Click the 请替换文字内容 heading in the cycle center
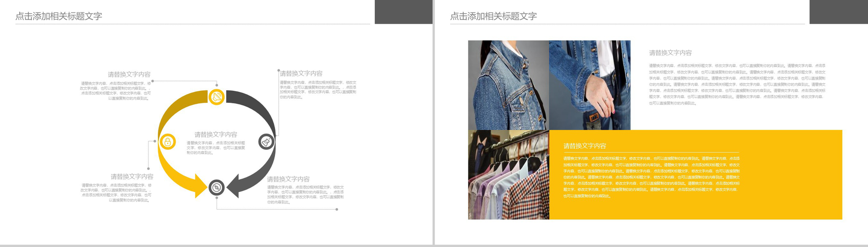The image size is (868, 247). [215, 135]
